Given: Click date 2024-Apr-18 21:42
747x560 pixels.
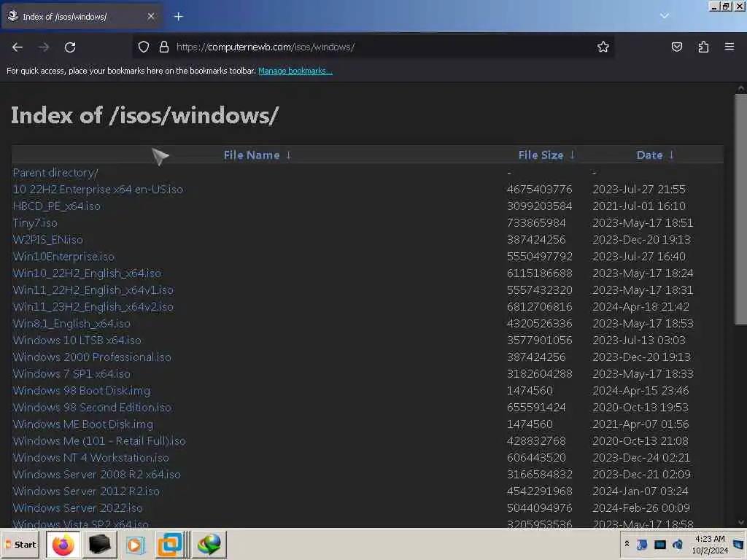Looking at the screenshot, I should click(x=640, y=307).
